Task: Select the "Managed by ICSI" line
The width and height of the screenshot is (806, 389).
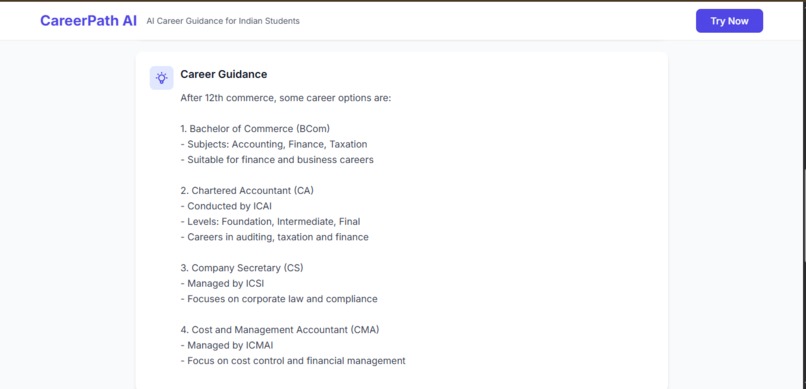Action: pyautogui.click(x=222, y=283)
